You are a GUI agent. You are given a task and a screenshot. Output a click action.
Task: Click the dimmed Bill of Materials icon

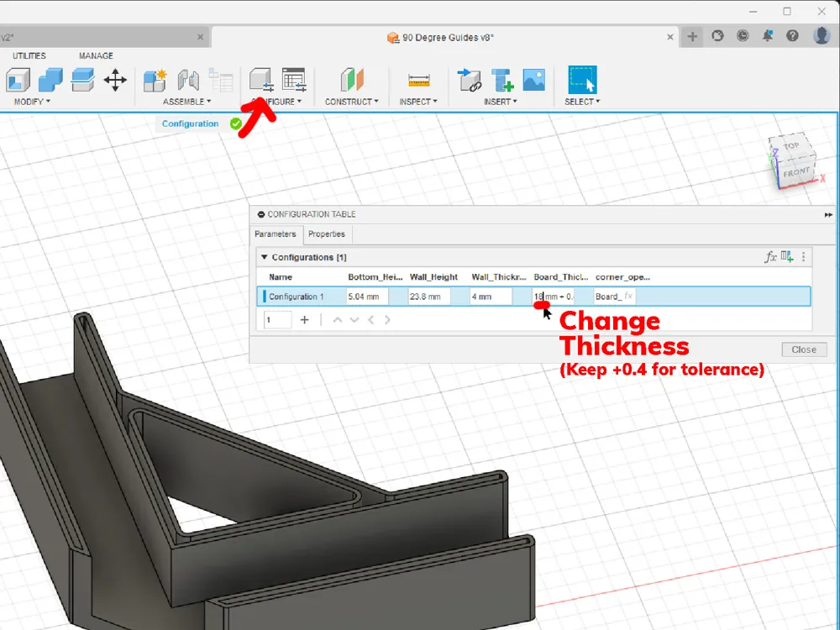coord(221,81)
